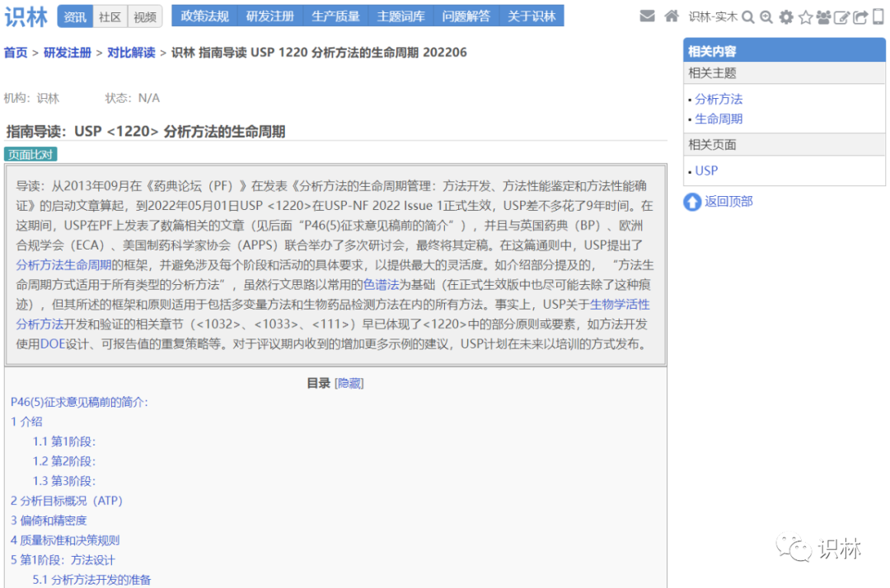Viewport: 890px width, 588px height.
Task: Open the DOE link in the intro
Action: [53, 343]
